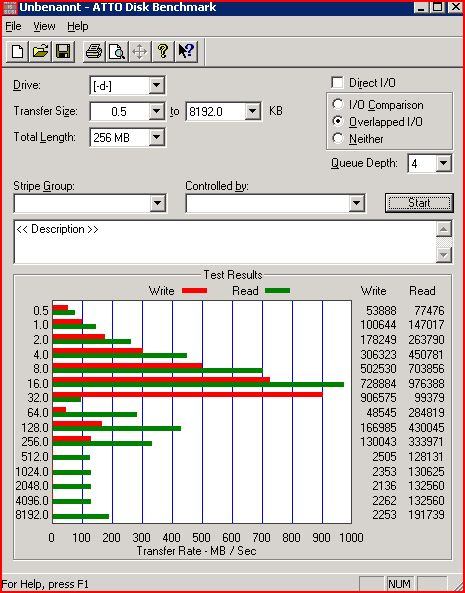Viewport: 465px width, 593px height.
Task: Select the I/O Comparison radio button
Action: point(338,104)
